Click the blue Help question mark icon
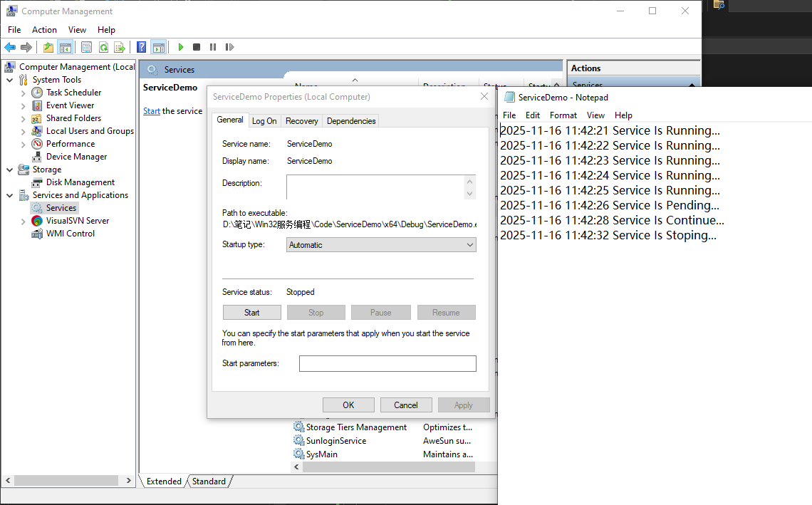 coord(141,47)
